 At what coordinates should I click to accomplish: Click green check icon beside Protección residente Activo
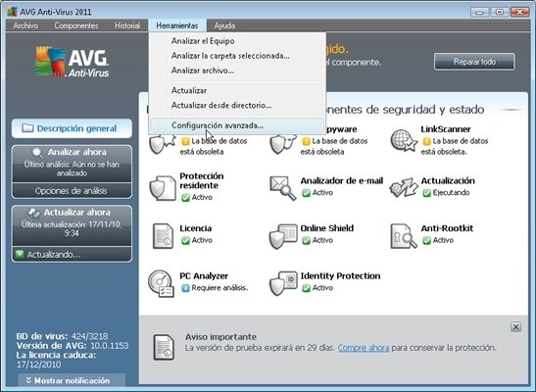185,198
